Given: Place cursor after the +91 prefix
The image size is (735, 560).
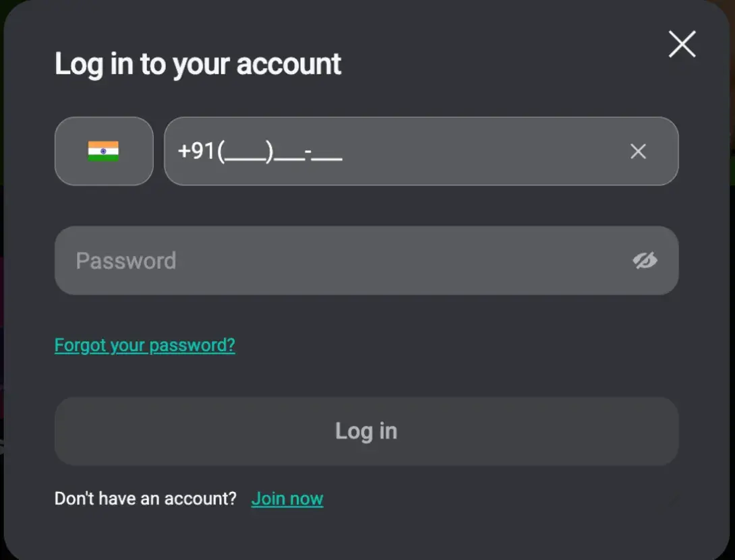Looking at the screenshot, I should 216,152.
